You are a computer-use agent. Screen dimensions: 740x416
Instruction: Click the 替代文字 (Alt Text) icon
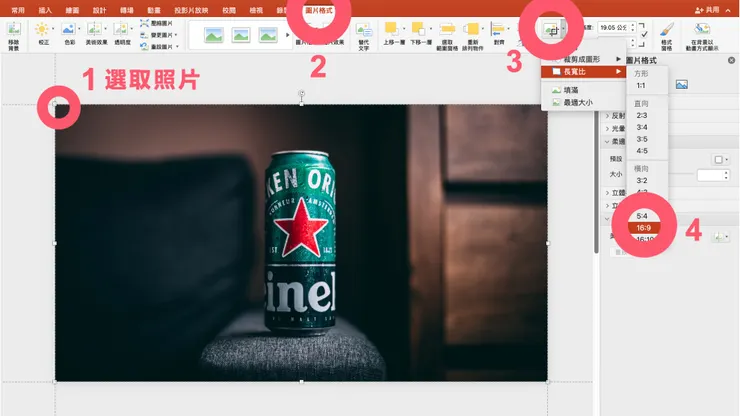point(363,31)
